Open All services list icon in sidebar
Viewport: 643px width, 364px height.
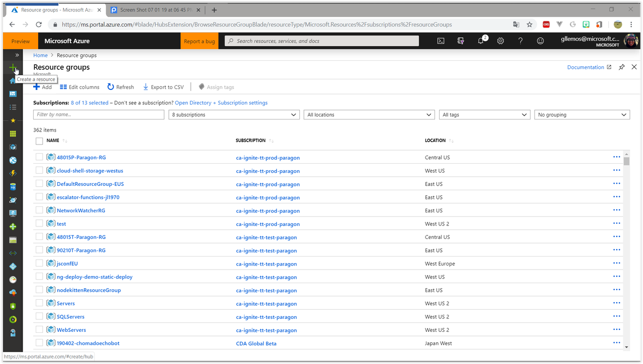[13, 107]
